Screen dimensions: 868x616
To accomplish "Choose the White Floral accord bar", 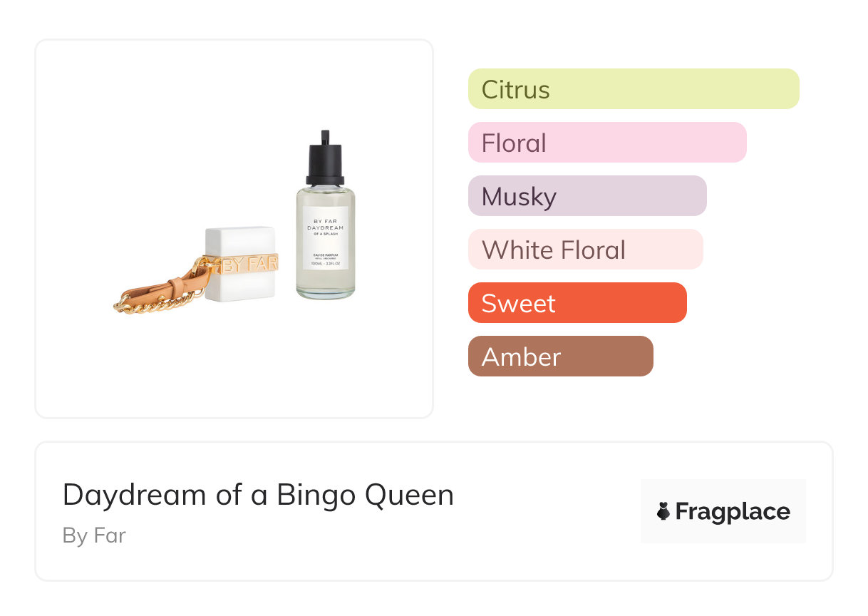I will [585, 250].
